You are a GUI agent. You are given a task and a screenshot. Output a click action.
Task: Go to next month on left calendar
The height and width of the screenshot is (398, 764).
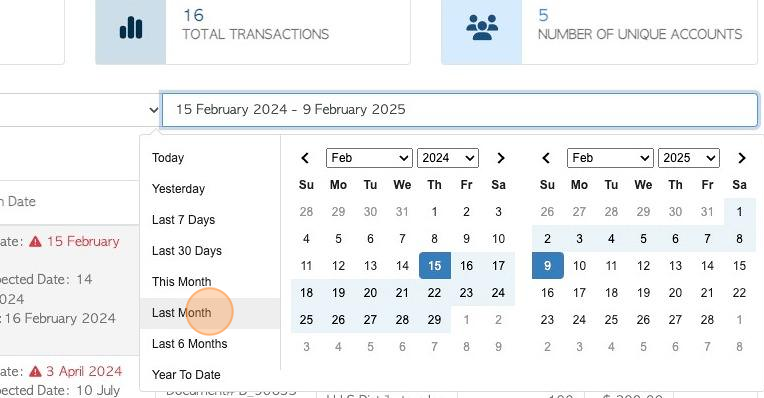pos(500,158)
